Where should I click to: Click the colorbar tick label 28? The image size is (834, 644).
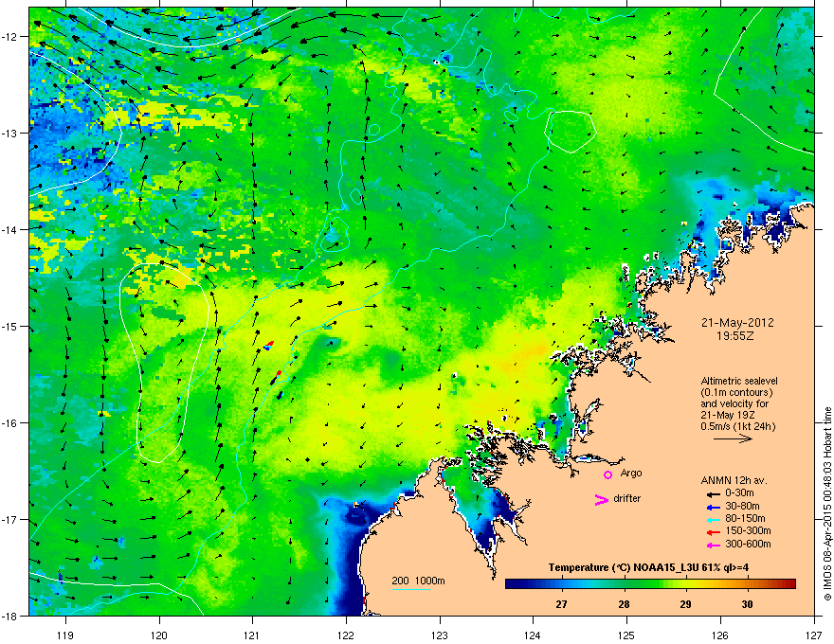click(624, 604)
